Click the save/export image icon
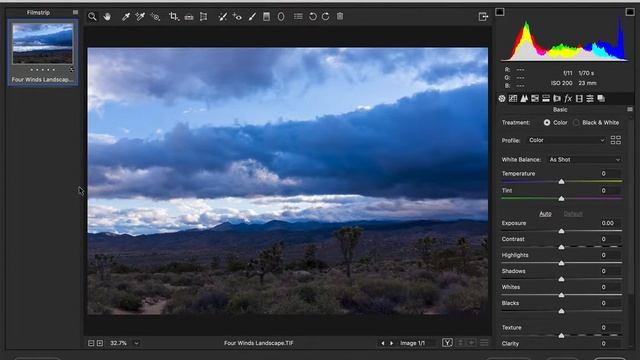 483,17
